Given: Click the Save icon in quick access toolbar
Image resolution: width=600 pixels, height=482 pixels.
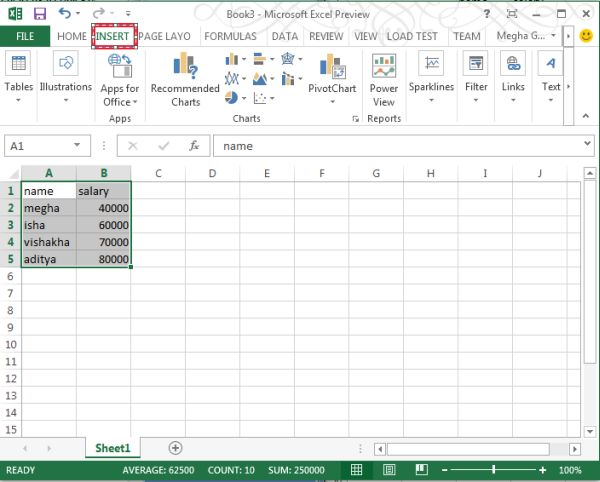Looking at the screenshot, I should point(40,14).
